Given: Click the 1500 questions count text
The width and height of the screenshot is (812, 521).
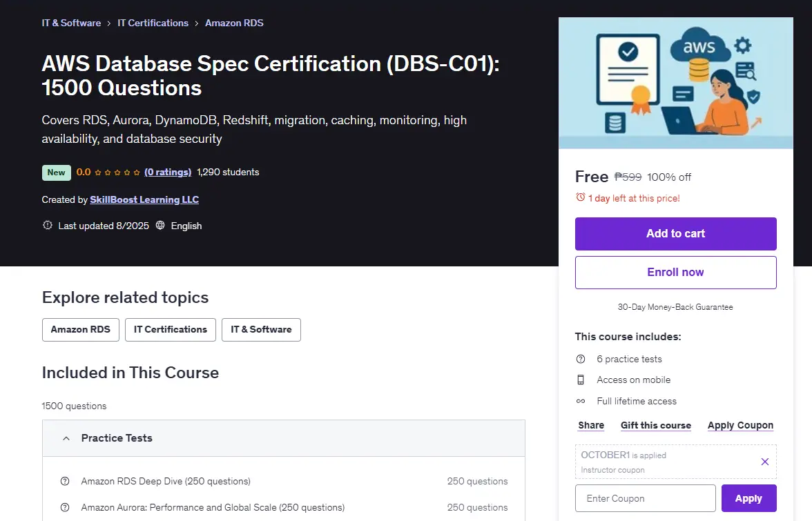Looking at the screenshot, I should coord(74,406).
